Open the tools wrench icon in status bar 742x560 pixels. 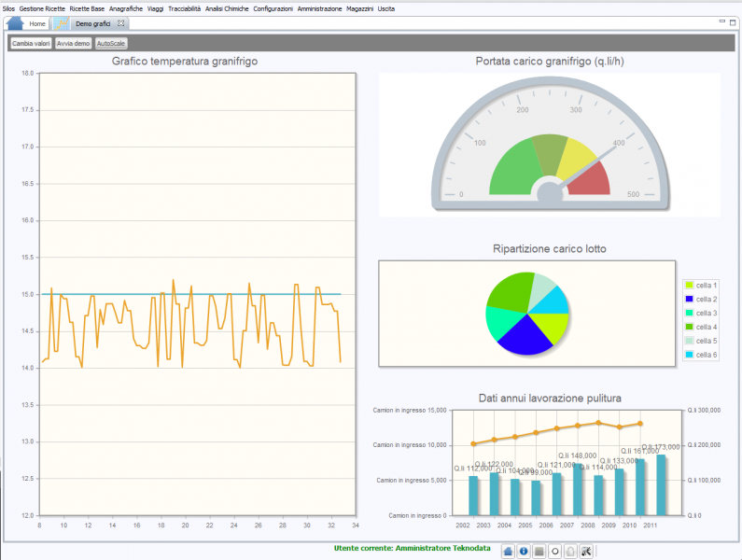coord(586,552)
